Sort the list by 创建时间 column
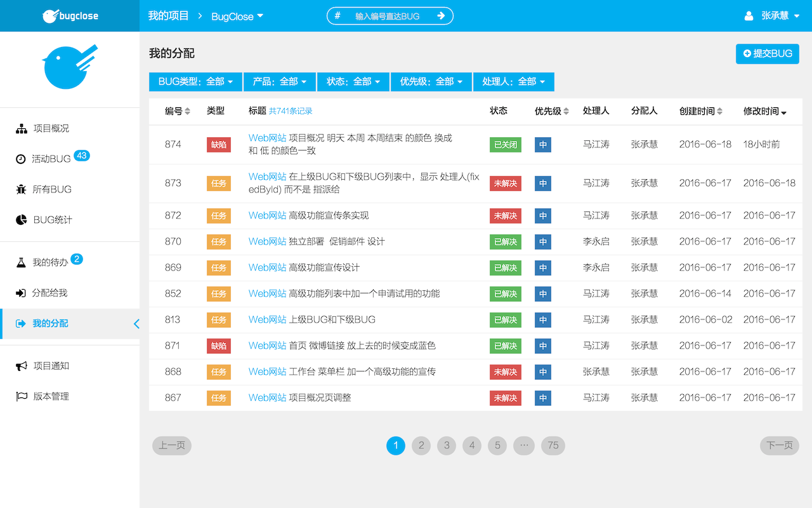 click(719, 112)
